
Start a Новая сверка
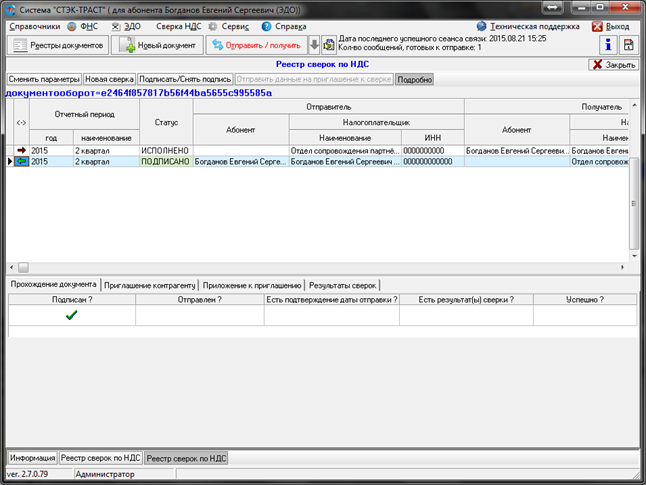109,79
